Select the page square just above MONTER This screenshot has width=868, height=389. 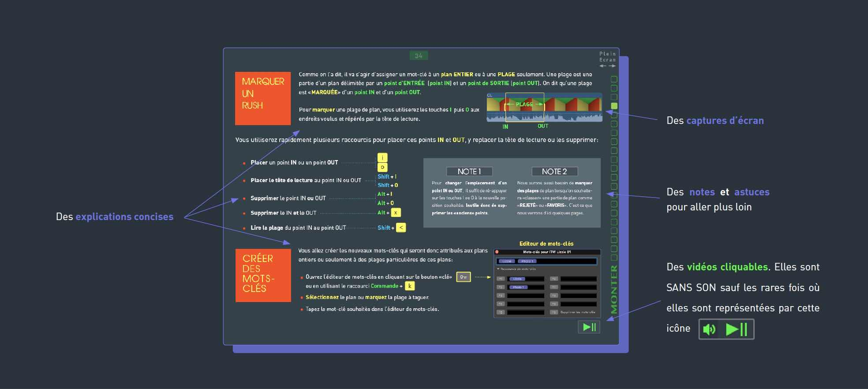click(614, 258)
